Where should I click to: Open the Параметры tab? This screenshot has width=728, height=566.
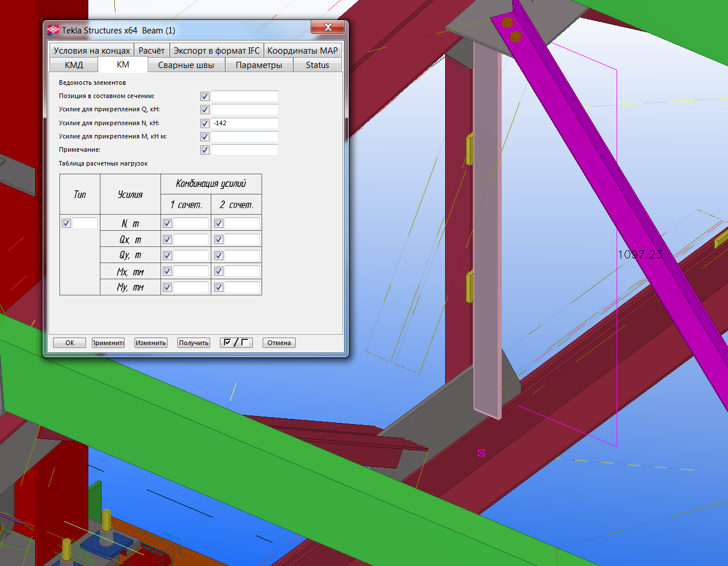pyautogui.click(x=259, y=65)
